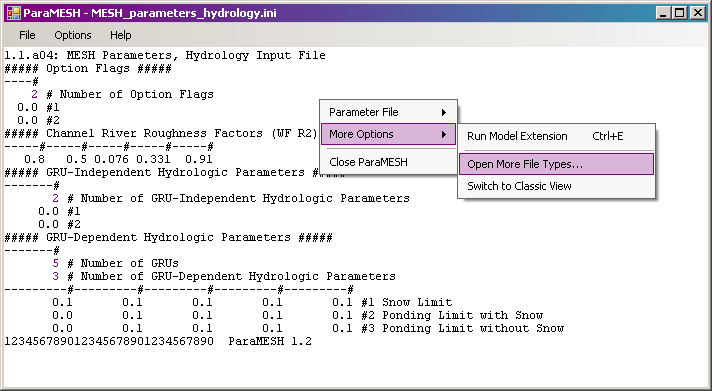Click the 'ParaMESH 1.2' footer text
The image size is (712, 391).
click(270, 341)
